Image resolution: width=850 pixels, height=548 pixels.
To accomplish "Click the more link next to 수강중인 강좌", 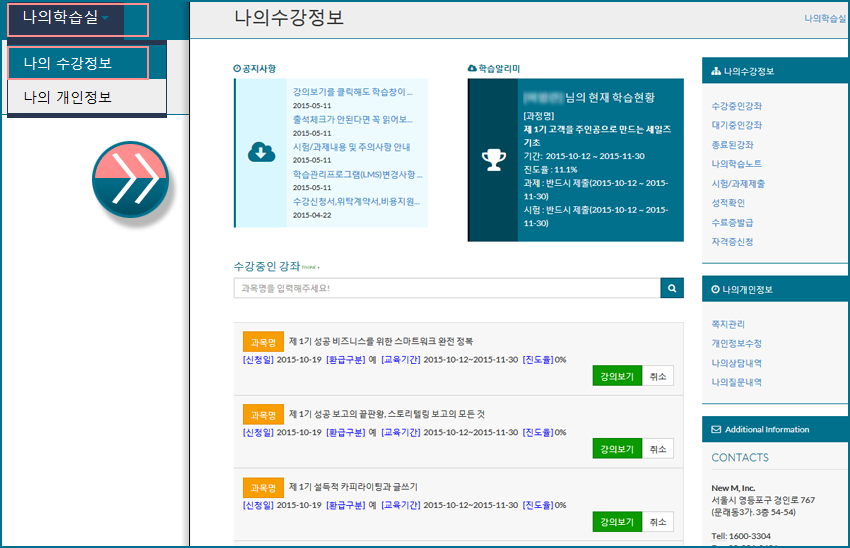I will pos(310,268).
